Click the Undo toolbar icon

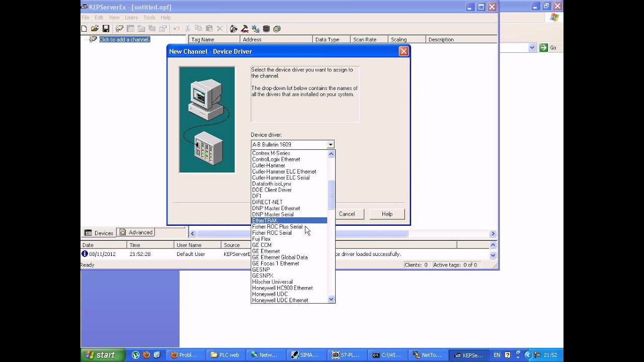coord(177,29)
